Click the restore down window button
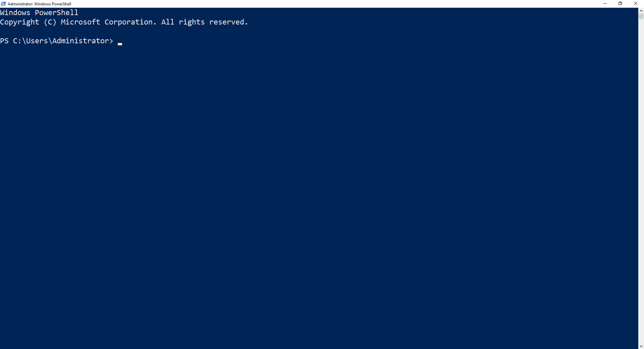Screen dimensions: 644x349 click(x=620, y=4)
